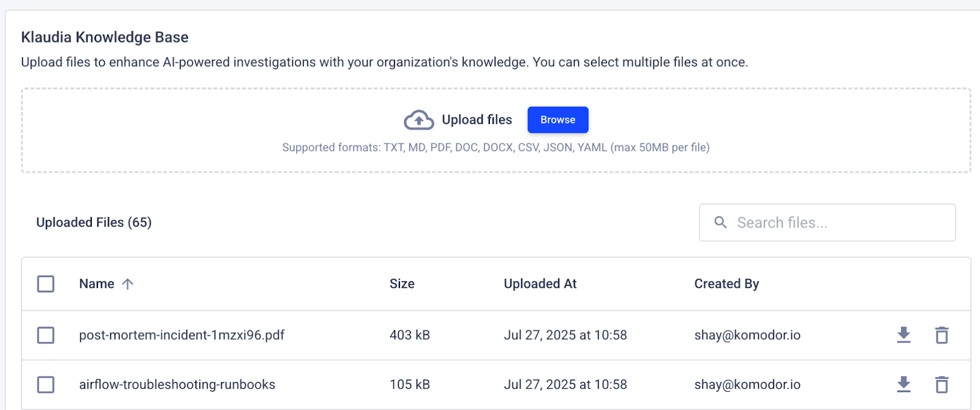Toggle sort arrow beside Name column
This screenshot has height=410, width=980.
click(x=127, y=284)
